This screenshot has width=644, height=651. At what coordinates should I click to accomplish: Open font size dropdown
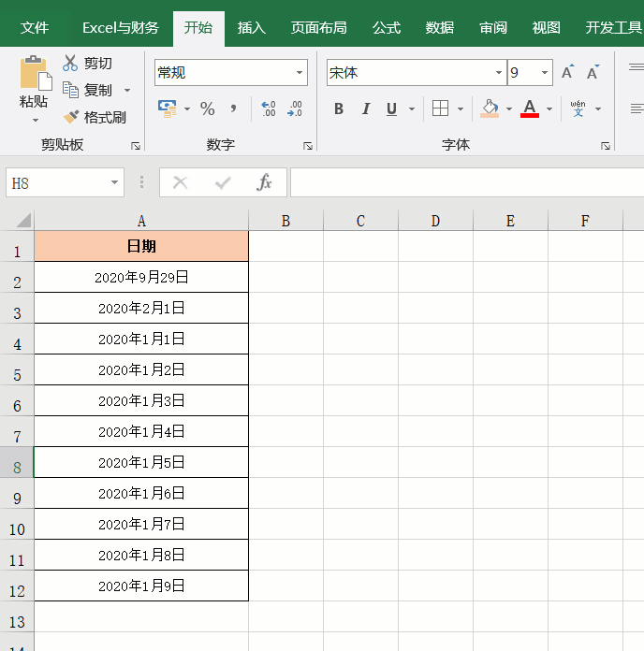pos(544,73)
